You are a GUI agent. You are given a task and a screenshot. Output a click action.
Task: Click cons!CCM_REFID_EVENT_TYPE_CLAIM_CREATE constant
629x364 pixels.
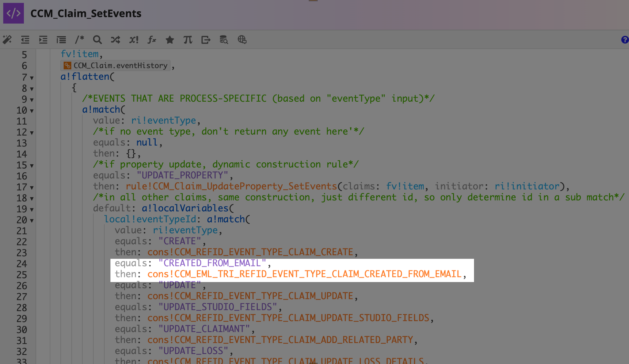(250, 252)
